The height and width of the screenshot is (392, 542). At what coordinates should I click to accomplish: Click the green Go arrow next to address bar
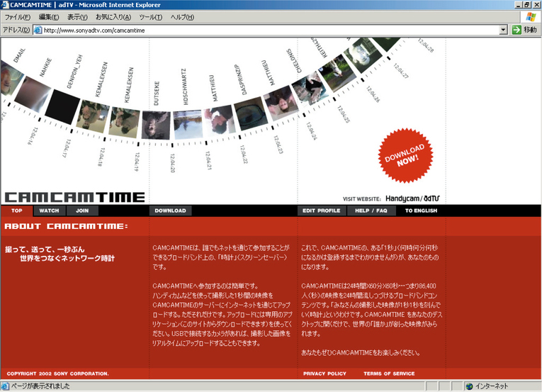pyautogui.click(x=516, y=30)
